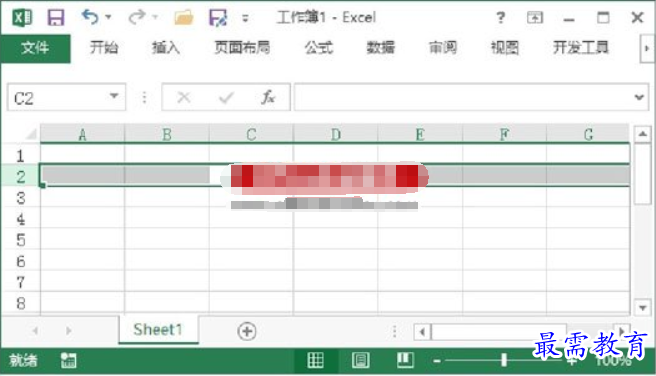Switch to the 页面布局 tab
The image size is (656, 376).
point(242,48)
